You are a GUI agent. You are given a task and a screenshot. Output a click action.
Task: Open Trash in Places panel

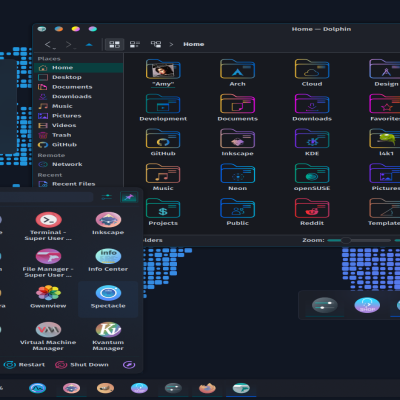click(x=79, y=135)
